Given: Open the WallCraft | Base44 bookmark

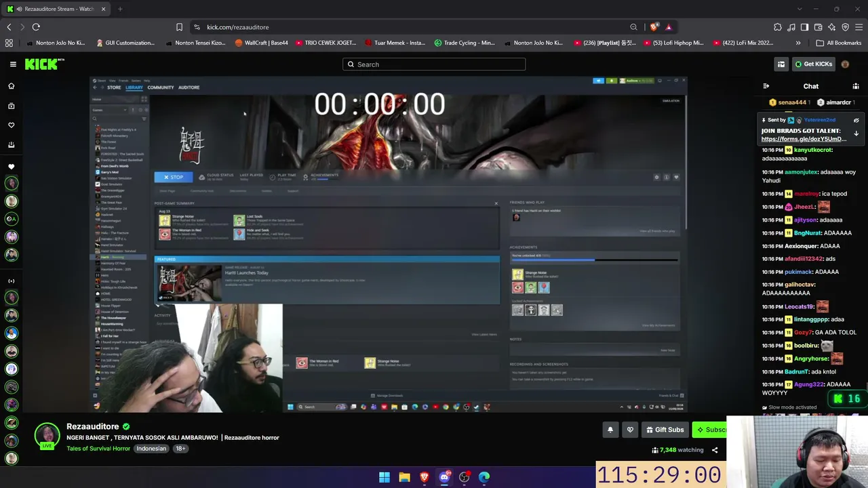Looking at the screenshot, I should 262,43.
